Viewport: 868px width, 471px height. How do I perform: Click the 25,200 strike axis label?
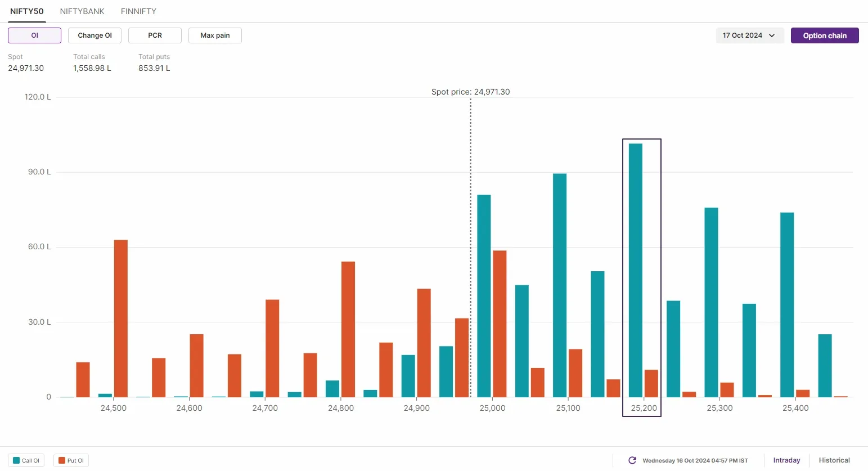[644, 408]
